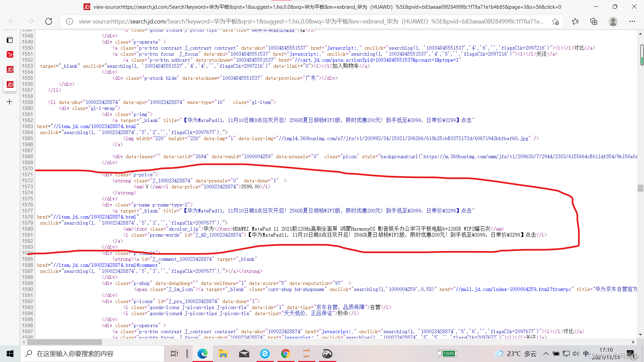This screenshot has height=362, width=644.
Task: Open the m.360buyimg.com background URL link
Action: (x=530, y=157)
